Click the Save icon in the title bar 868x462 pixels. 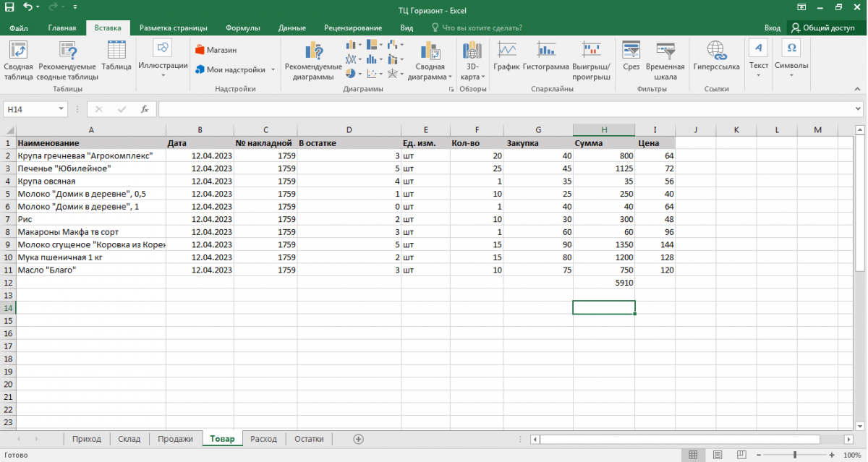click(9, 7)
